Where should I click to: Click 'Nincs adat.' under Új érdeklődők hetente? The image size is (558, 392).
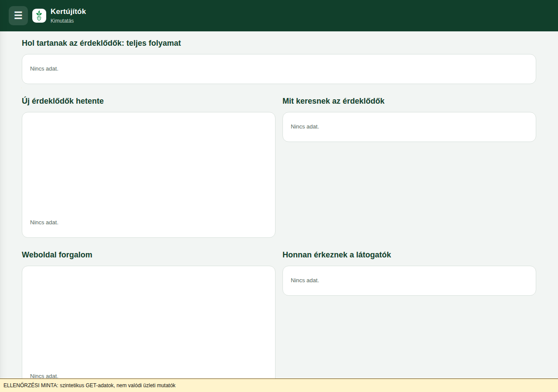(x=44, y=223)
